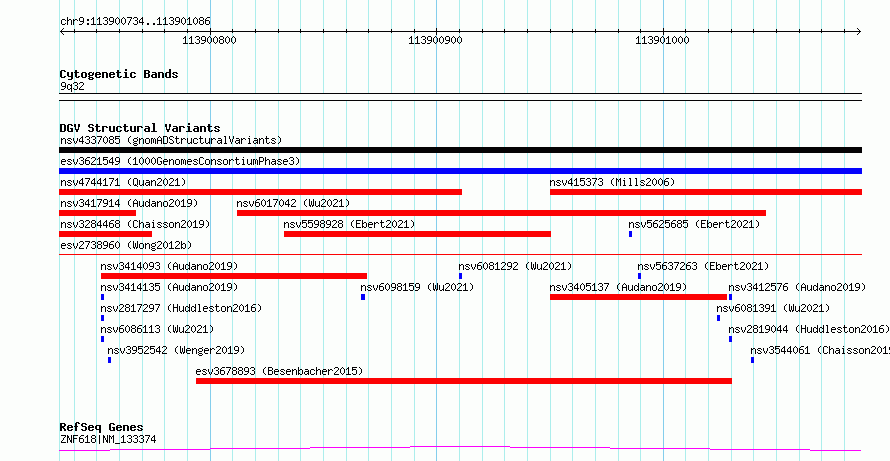Click the red bar under nsv4744171
Viewport: 890px width, 461px height.
point(261,192)
